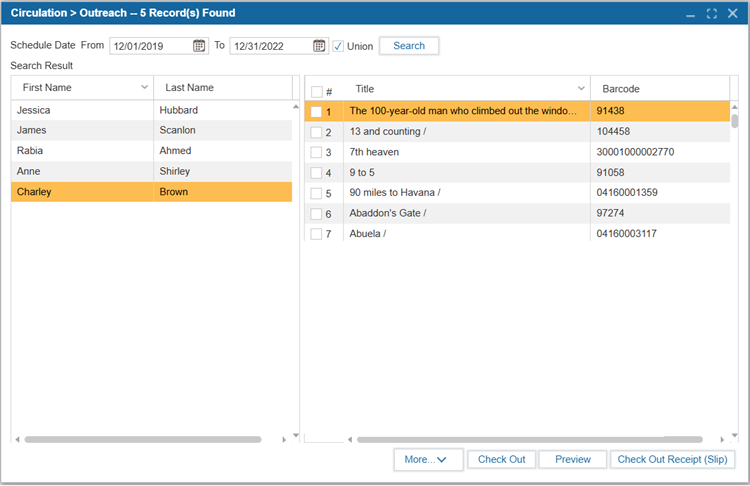Click the Search button
The width and height of the screenshot is (750, 486).
[409, 46]
